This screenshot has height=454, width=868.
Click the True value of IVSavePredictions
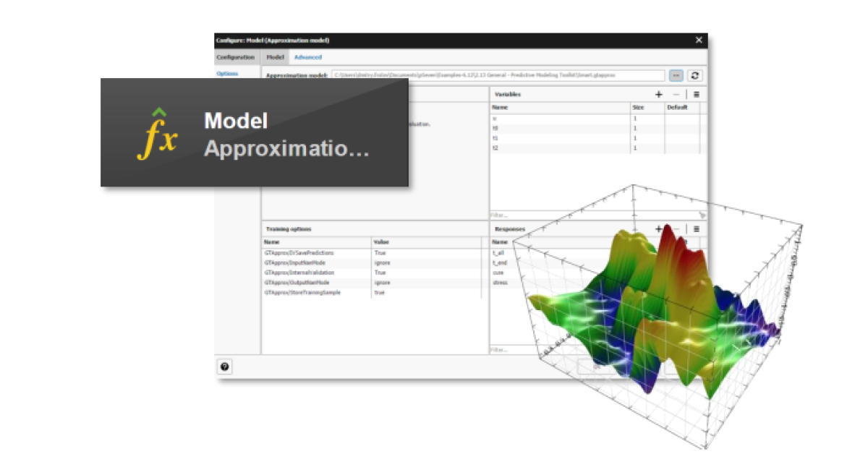[380, 253]
